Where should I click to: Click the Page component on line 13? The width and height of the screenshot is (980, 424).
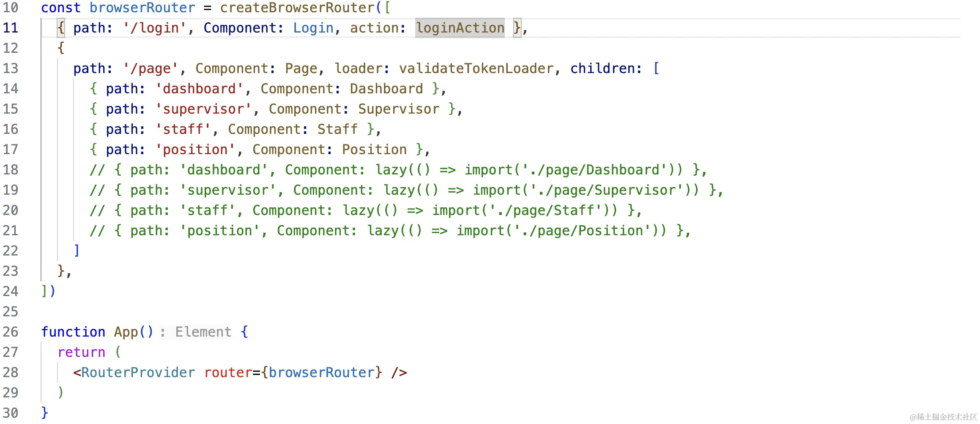click(301, 68)
